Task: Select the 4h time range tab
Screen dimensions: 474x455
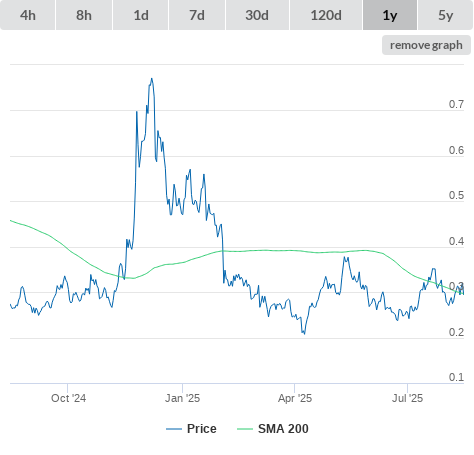Action: tap(28, 15)
